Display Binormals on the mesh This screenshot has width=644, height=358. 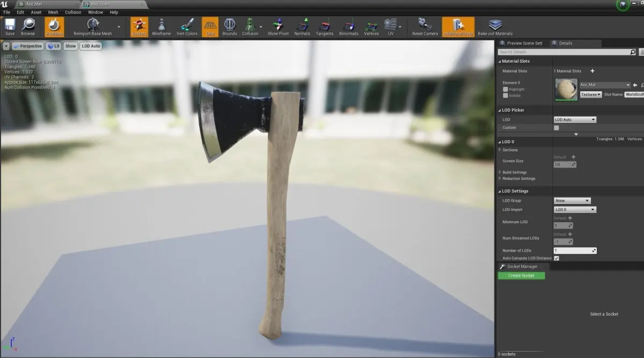click(349, 26)
